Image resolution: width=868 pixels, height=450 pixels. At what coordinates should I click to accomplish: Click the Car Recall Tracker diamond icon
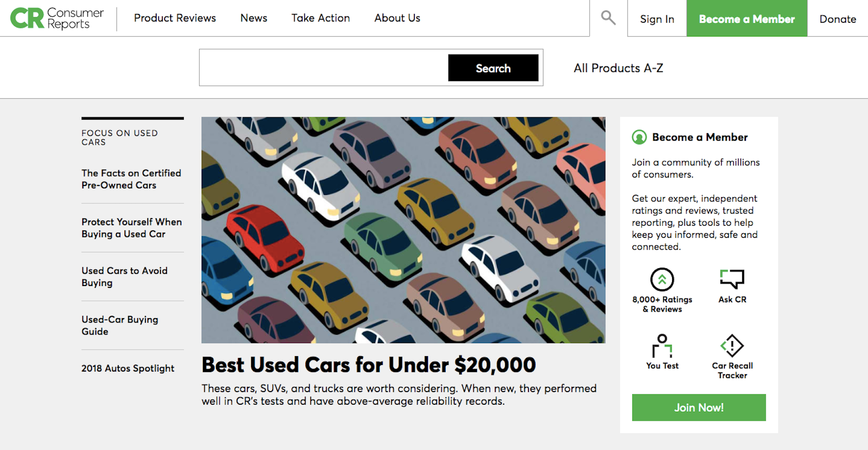732,346
